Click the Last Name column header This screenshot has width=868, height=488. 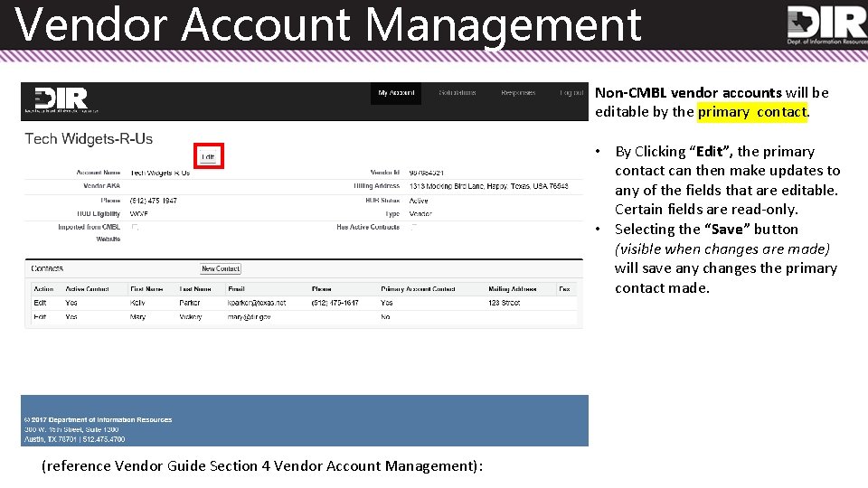coord(195,289)
